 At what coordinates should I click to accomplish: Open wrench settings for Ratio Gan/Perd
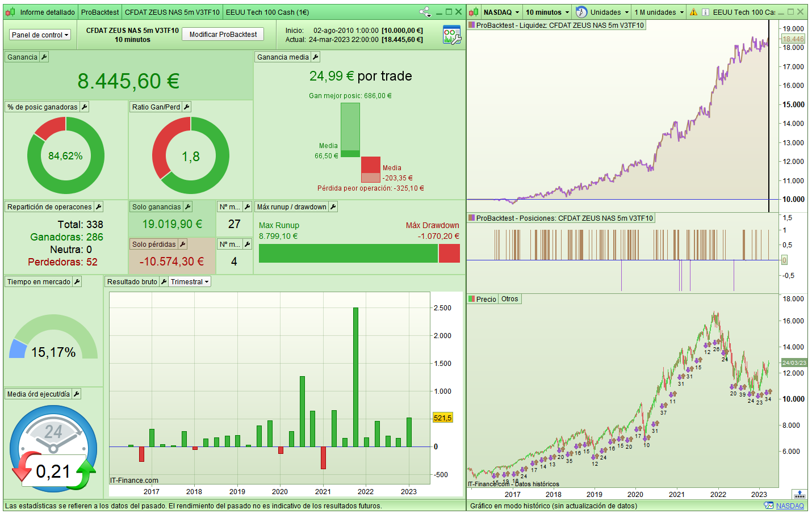pos(187,107)
